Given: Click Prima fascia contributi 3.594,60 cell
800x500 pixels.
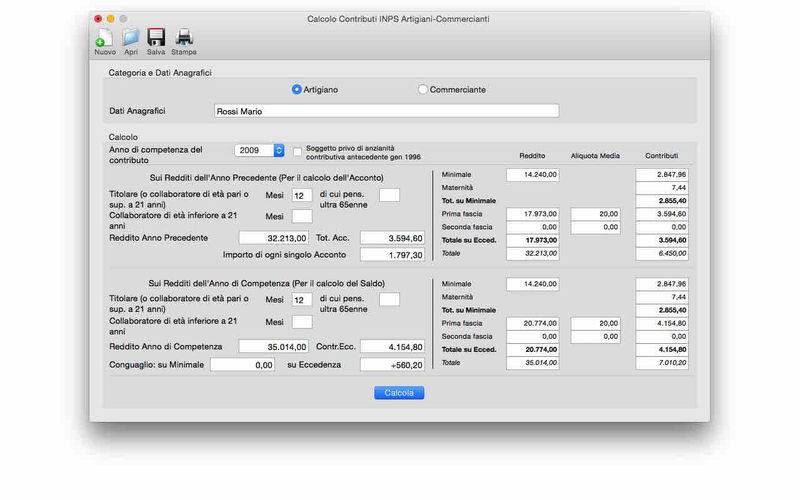Looking at the screenshot, I should (662, 214).
